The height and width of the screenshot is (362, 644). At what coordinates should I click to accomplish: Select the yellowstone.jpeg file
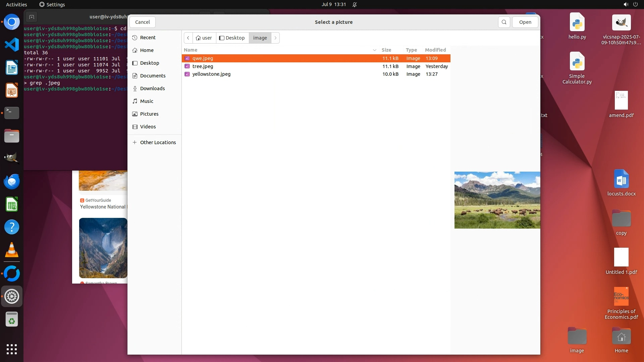tap(211, 74)
